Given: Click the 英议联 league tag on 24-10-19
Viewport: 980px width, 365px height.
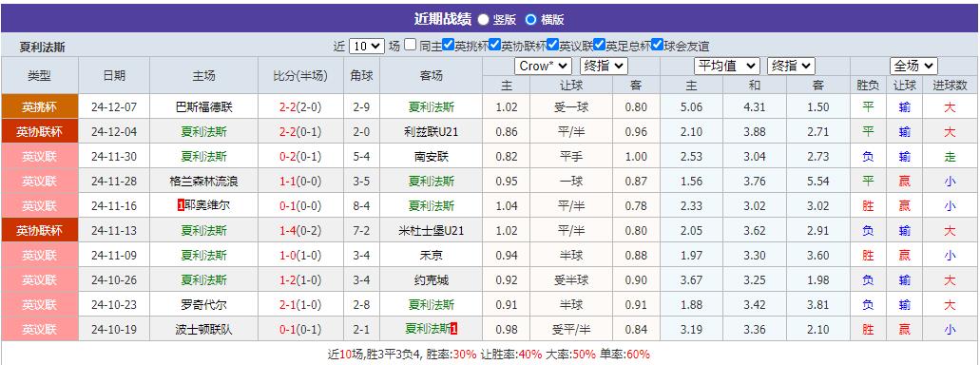Looking at the screenshot, I should tap(39, 330).
